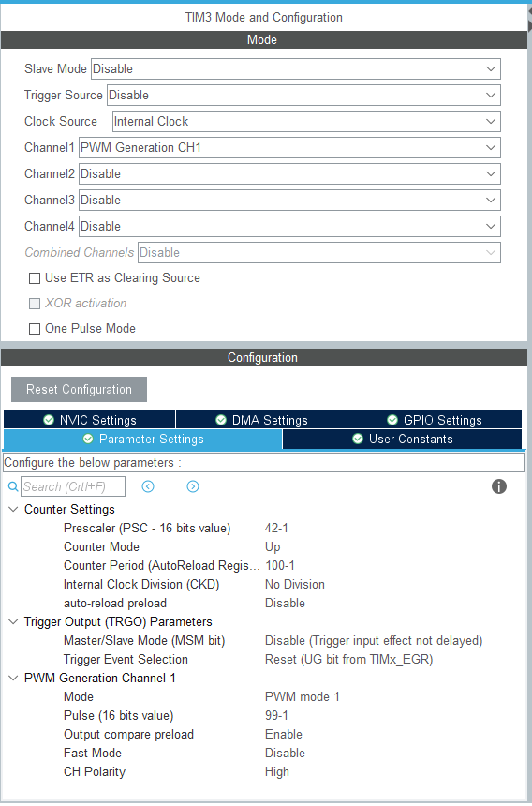This screenshot has height=806, width=532.
Task: Select Output compare preload Enable value
Action: 284,735
